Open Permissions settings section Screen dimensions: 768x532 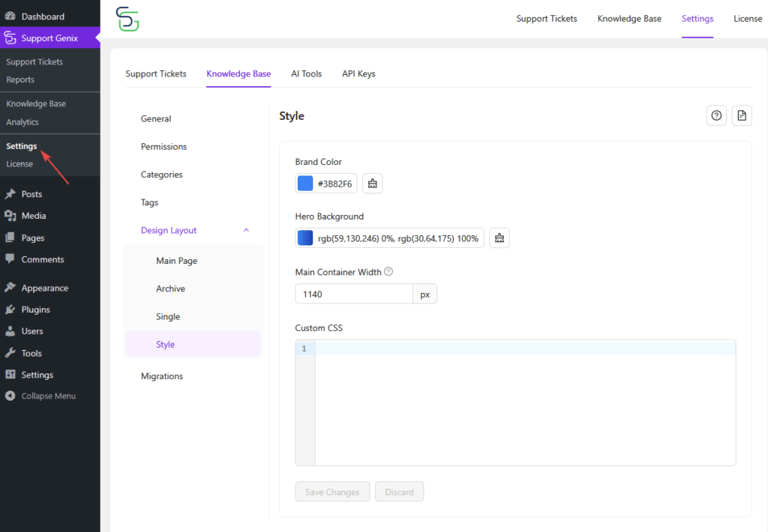coord(163,147)
